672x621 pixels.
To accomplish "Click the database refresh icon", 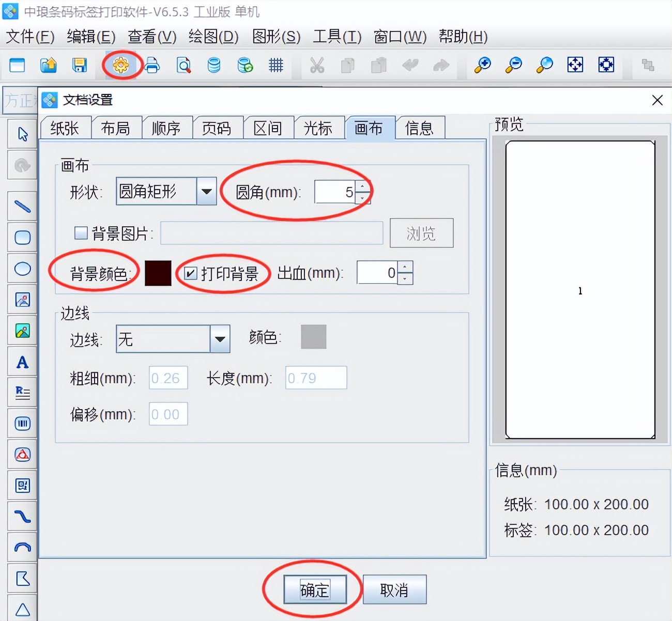I will point(245,65).
